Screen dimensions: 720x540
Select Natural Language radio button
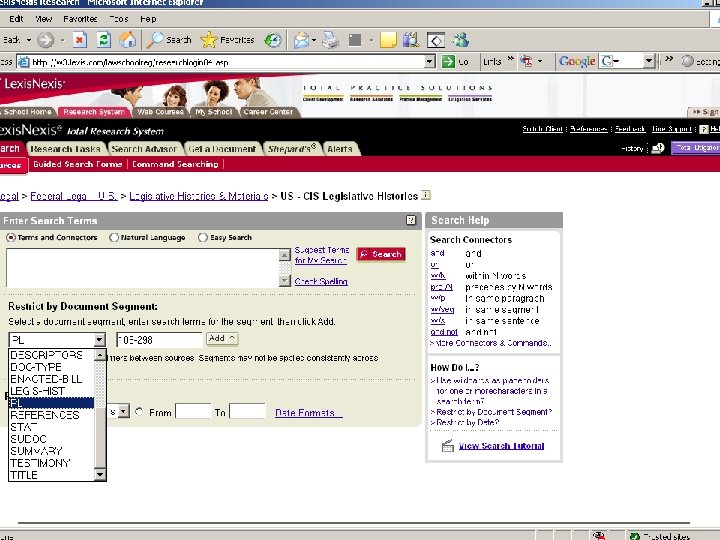tap(114, 238)
